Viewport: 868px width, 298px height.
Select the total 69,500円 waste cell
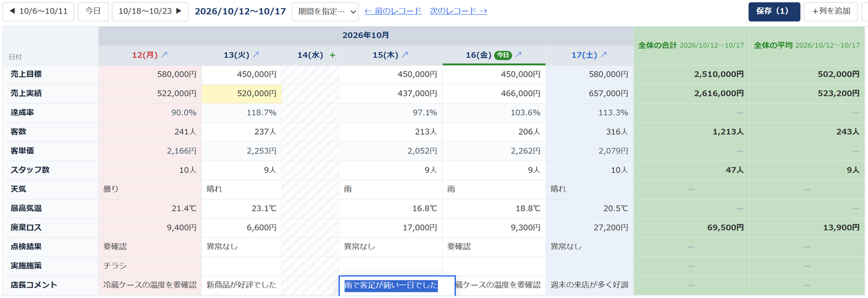coord(691,228)
